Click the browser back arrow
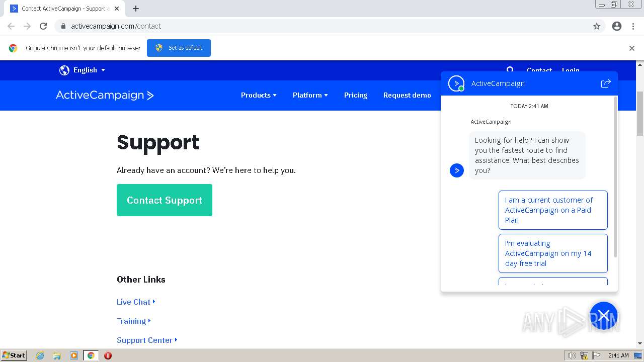 [11, 26]
